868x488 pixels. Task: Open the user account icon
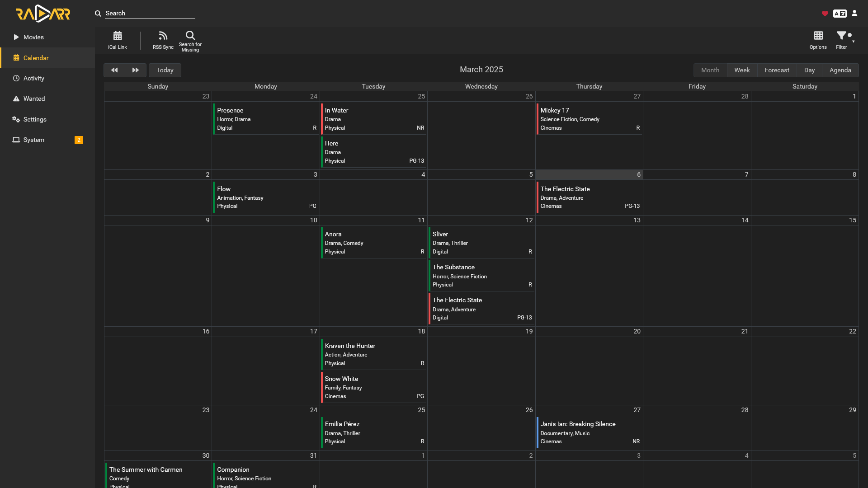pos(854,14)
